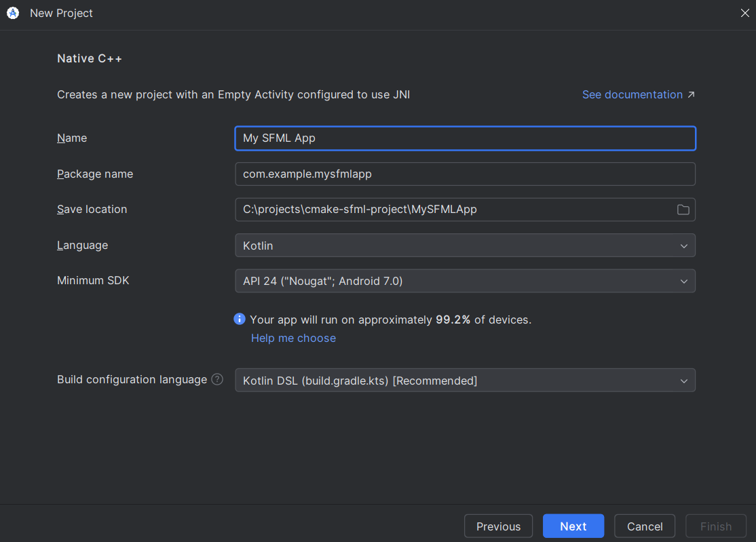
Task: Click the Next button
Action: click(573, 526)
